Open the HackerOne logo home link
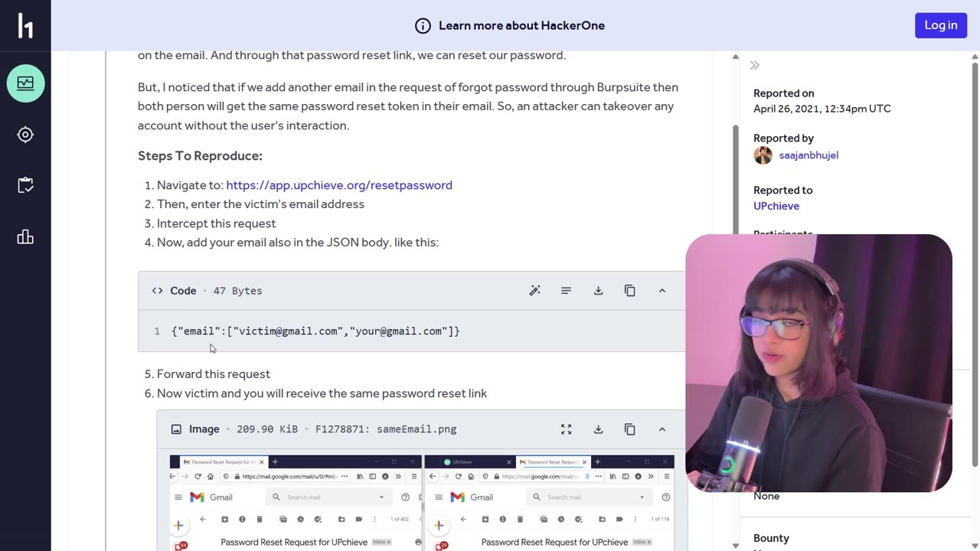Screen dimensions: 980x551 click(25, 25)
